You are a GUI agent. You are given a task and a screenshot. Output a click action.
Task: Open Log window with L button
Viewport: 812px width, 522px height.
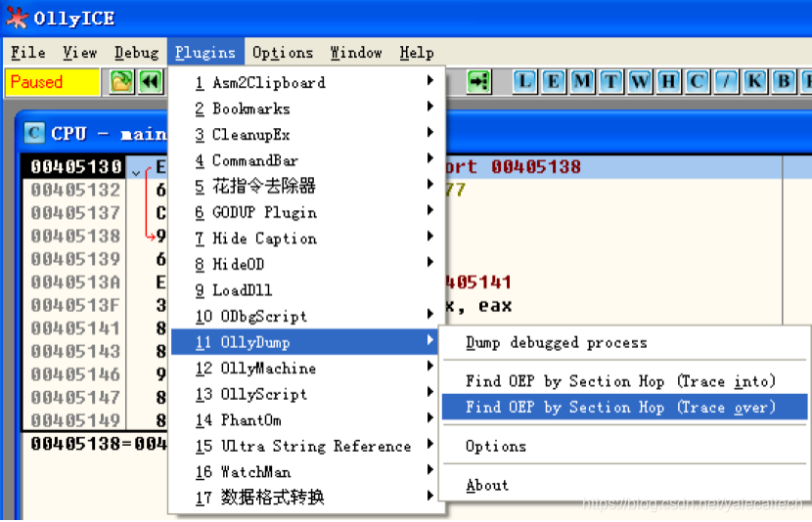[524, 82]
